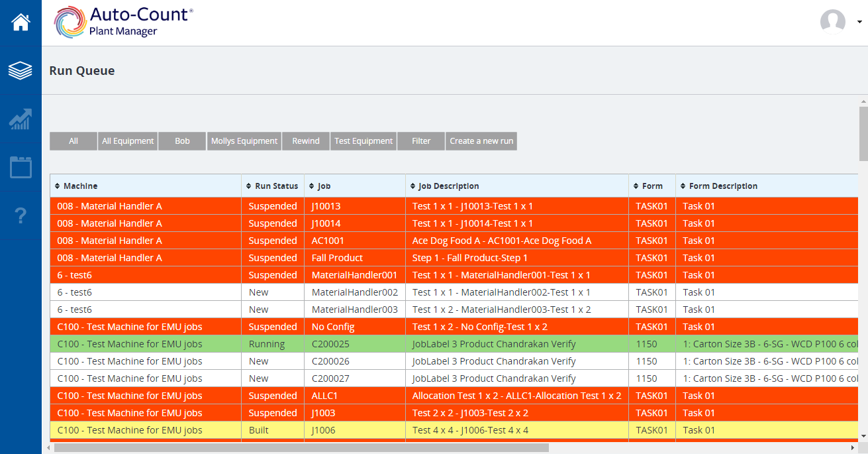Screen dimensions: 868x454
Task: Select the Running job row C200025
Action: pos(331,343)
